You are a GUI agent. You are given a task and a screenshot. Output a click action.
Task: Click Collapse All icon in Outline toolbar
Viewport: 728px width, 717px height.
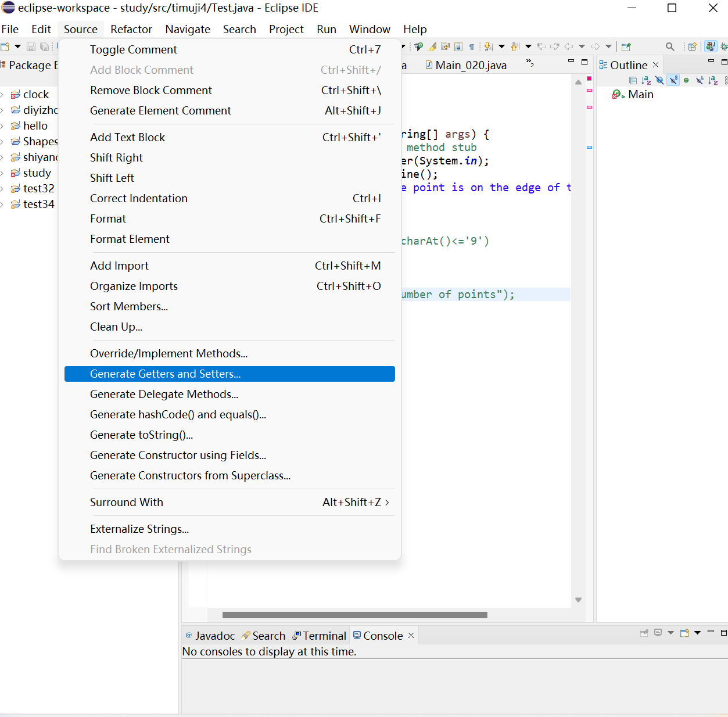coord(633,80)
